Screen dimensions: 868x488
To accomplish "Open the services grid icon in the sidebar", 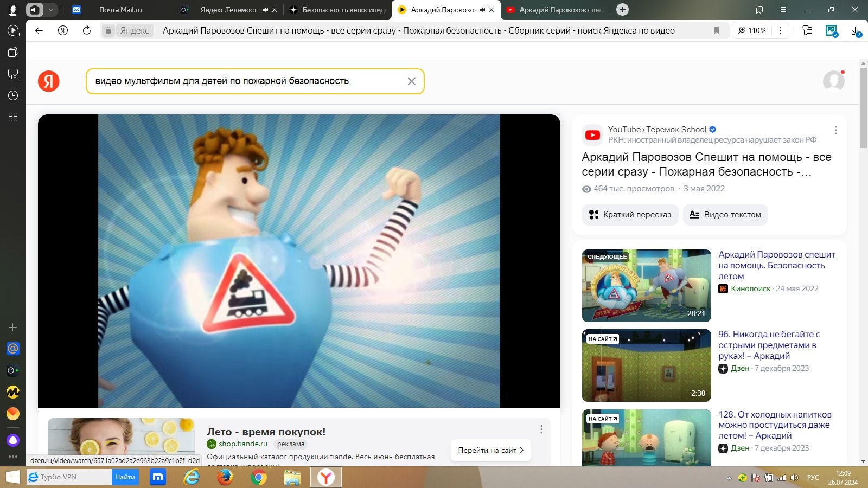I will pos(13,117).
